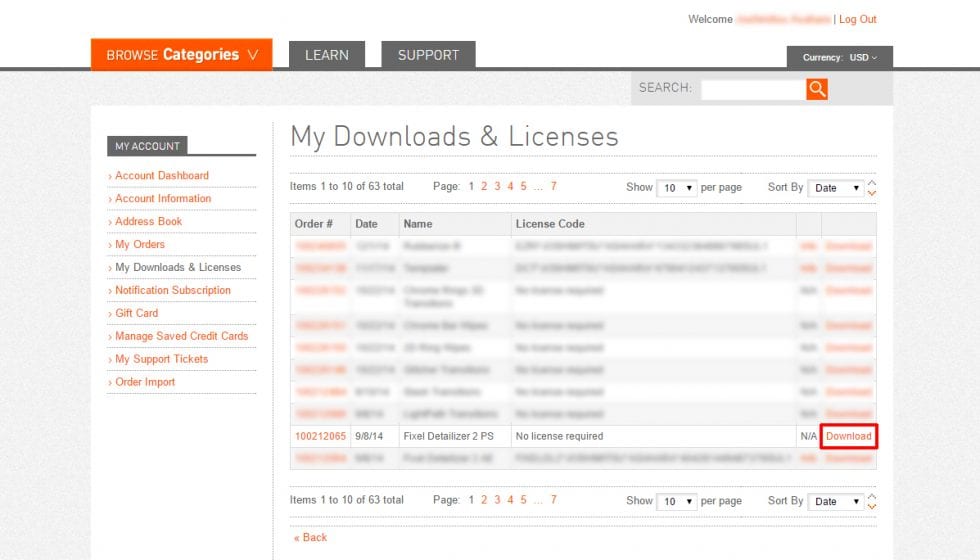Screen dimensions: 980x560
Task: Open My Support Tickets
Action: click(x=161, y=359)
